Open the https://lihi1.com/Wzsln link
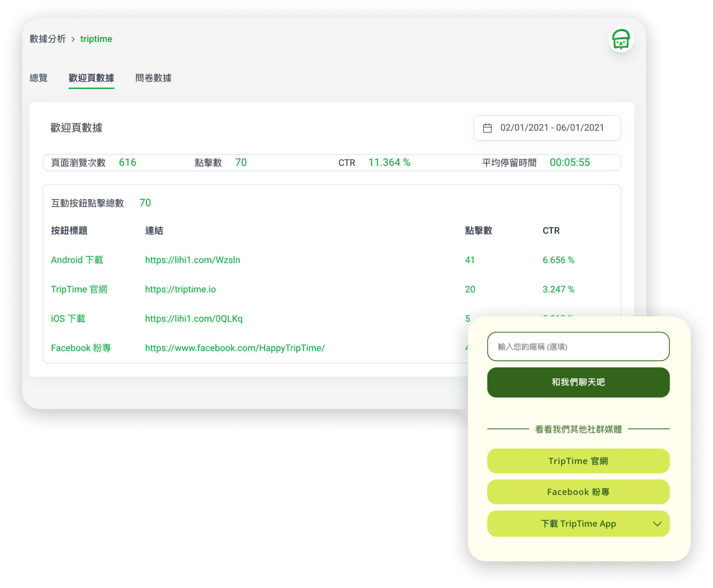This screenshot has width=713, height=588. pyautogui.click(x=192, y=260)
